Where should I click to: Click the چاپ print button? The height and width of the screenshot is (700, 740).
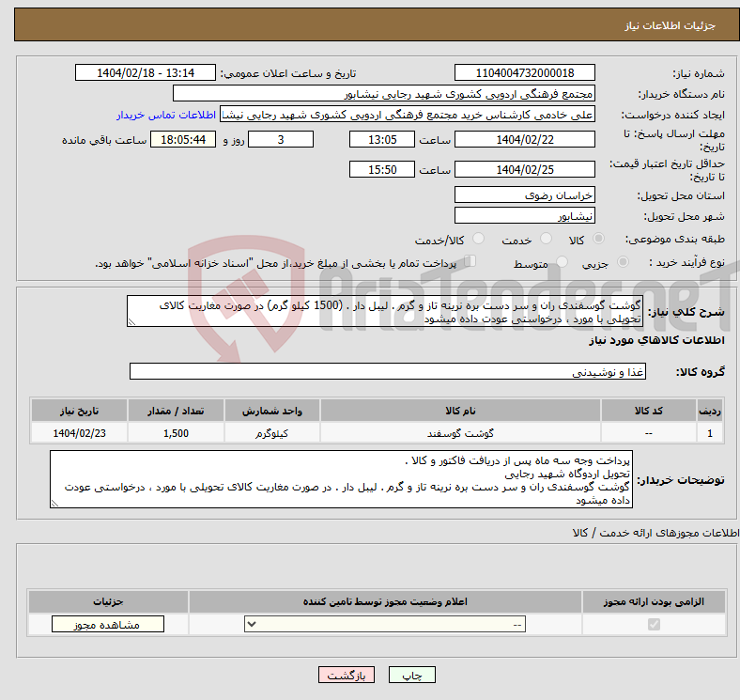[411, 676]
